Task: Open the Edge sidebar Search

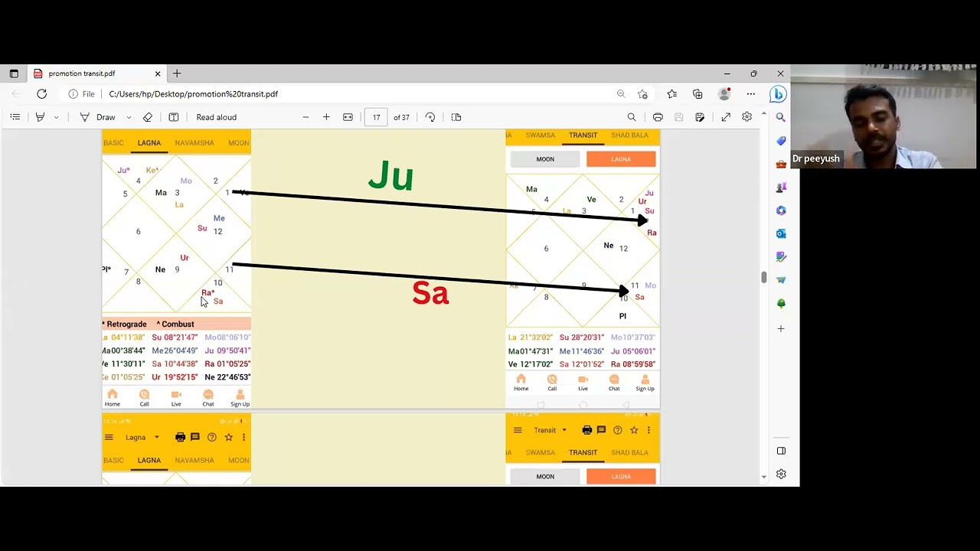Action: coord(781,117)
